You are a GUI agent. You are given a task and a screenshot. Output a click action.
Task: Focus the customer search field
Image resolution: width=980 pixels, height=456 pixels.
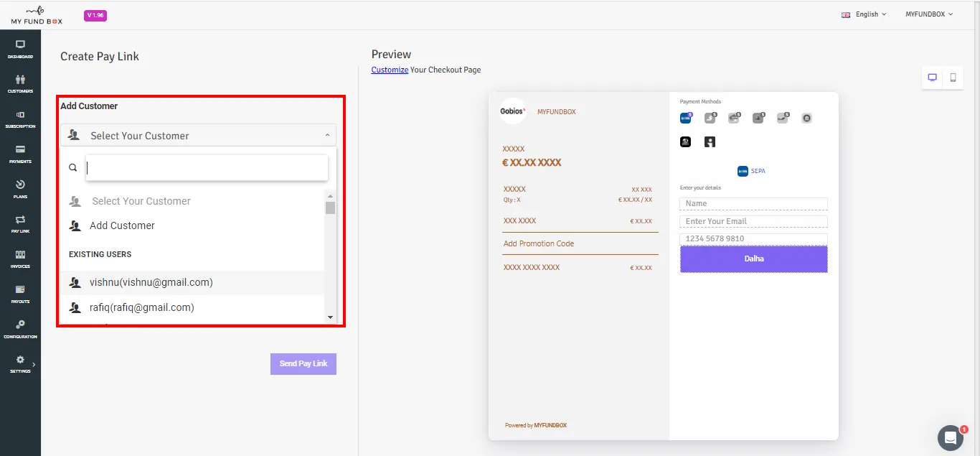tap(207, 168)
